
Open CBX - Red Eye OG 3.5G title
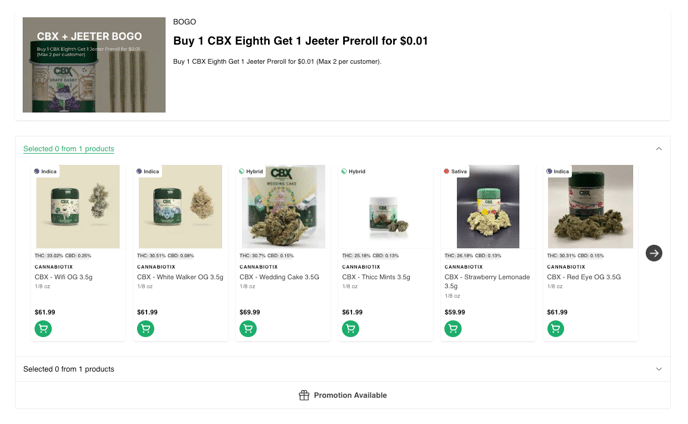click(584, 277)
